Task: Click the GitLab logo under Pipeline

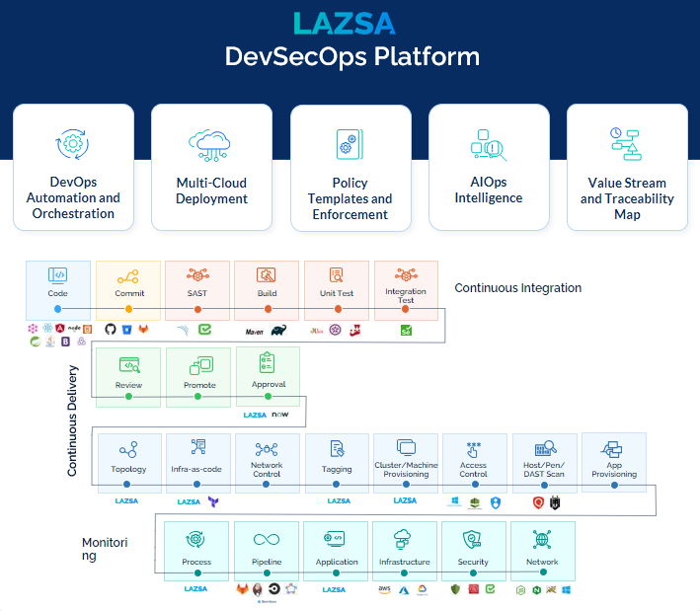Action: pos(243,589)
